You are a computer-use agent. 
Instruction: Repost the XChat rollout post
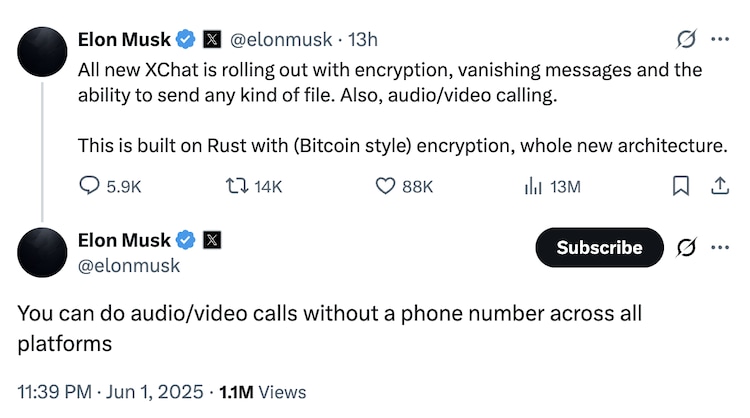click(236, 186)
